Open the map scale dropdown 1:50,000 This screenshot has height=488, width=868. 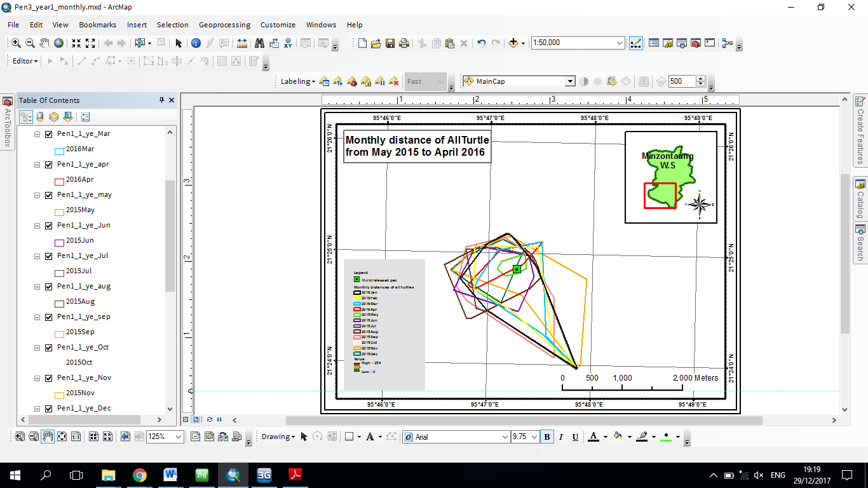click(620, 43)
